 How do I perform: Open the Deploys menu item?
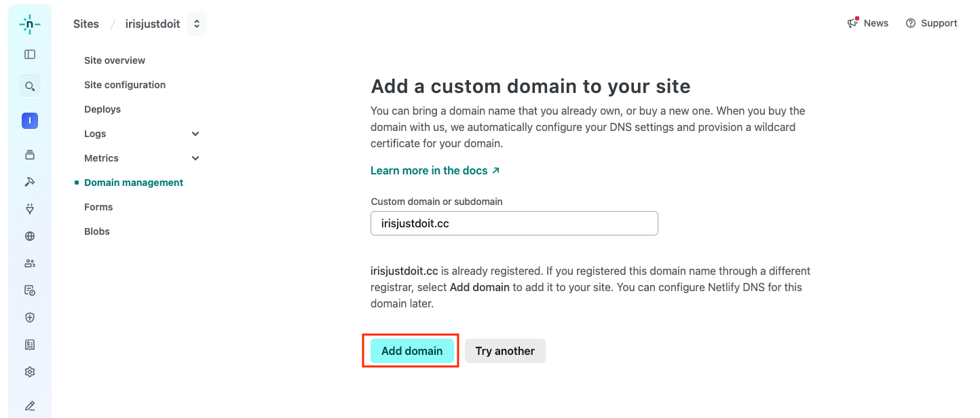pyautogui.click(x=102, y=109)
